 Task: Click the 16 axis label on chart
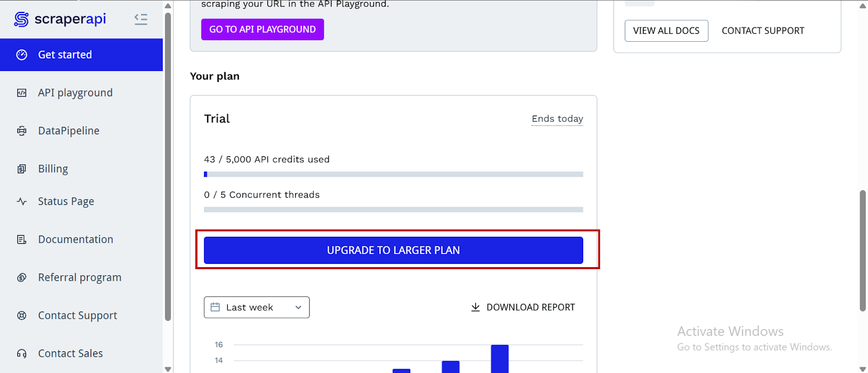[219, 345]
